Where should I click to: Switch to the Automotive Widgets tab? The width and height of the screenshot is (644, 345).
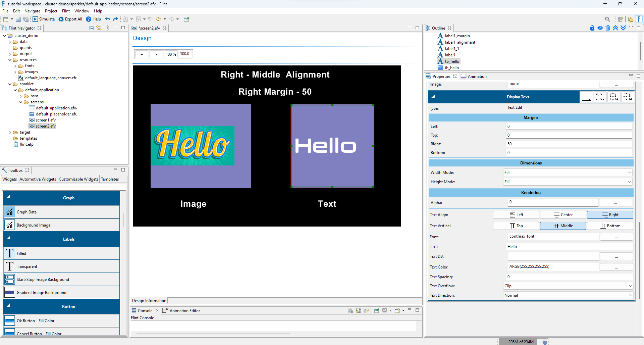point(38,179)
